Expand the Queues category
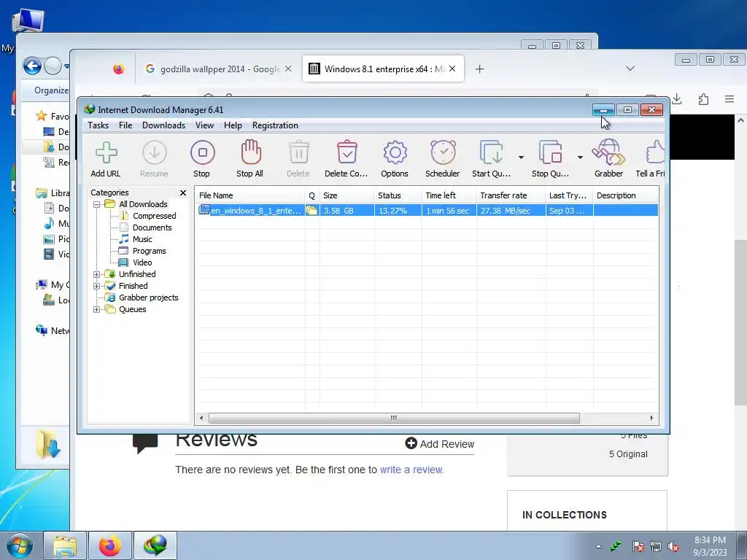Viewport: 747px width, 560px height. coord(97,309)
